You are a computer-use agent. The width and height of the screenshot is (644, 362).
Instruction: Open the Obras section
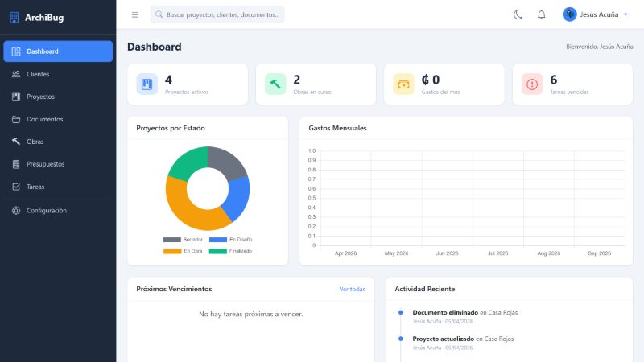click(58, 142)
